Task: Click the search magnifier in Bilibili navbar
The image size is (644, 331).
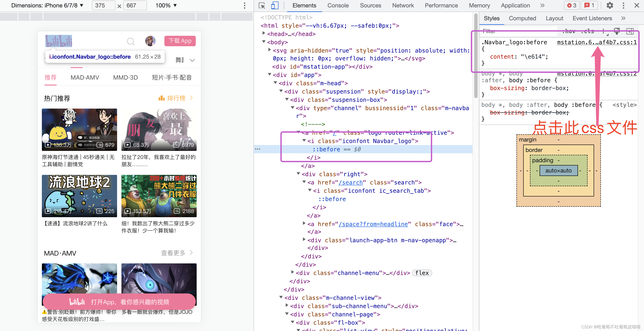Action: tap(131, 41)
